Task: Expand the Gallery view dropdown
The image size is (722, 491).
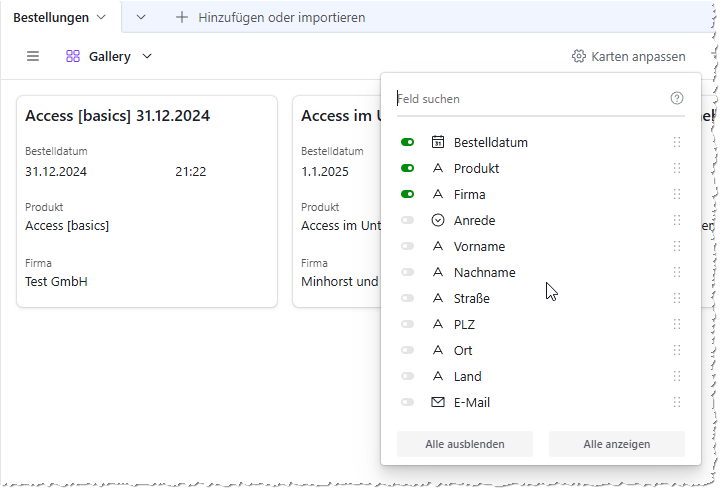Action: [x=147, y=56]
